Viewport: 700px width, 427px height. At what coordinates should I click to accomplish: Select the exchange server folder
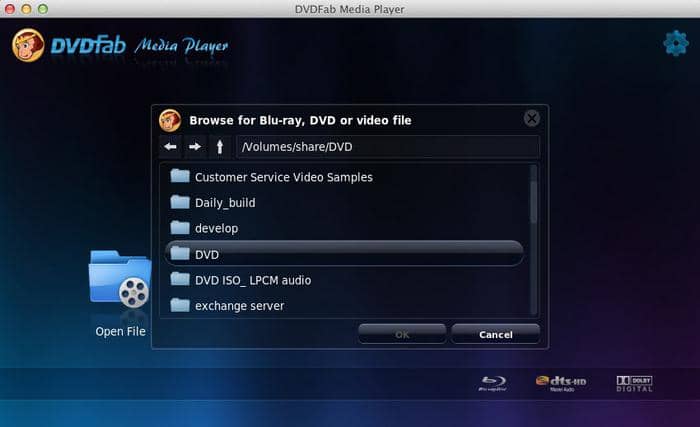(344, 306)
